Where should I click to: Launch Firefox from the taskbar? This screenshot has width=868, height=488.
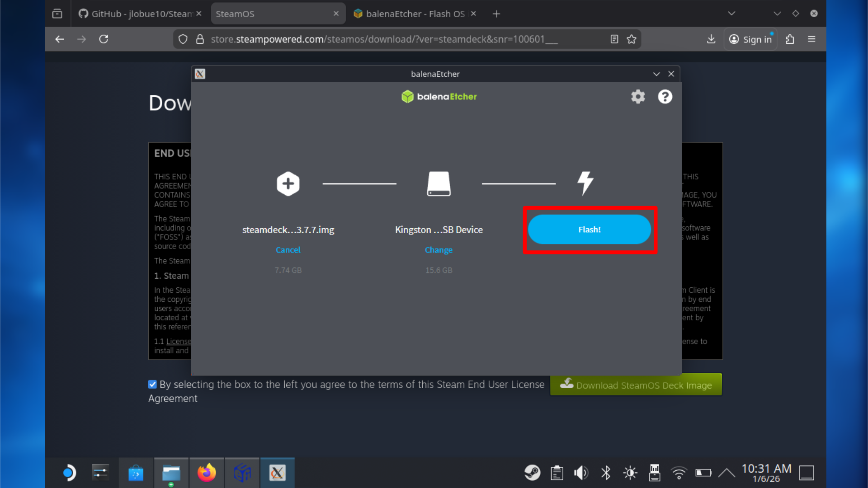tap(207, 473)
